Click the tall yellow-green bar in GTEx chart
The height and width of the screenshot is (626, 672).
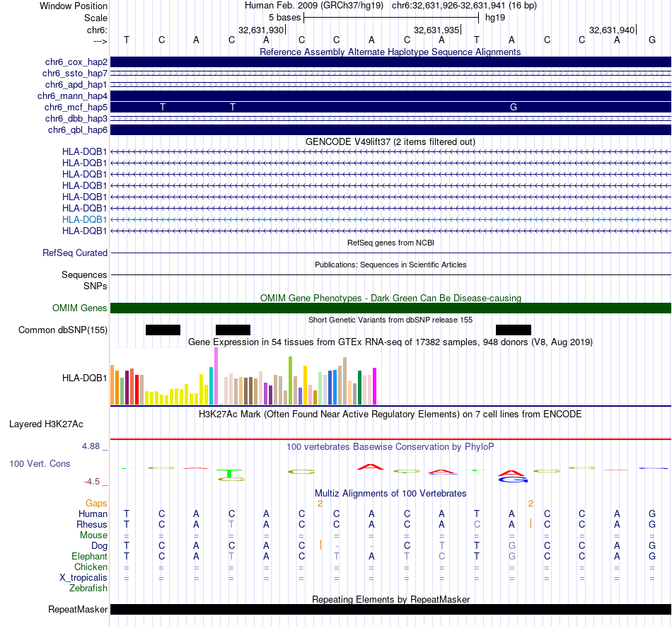(x=290, y=381)
